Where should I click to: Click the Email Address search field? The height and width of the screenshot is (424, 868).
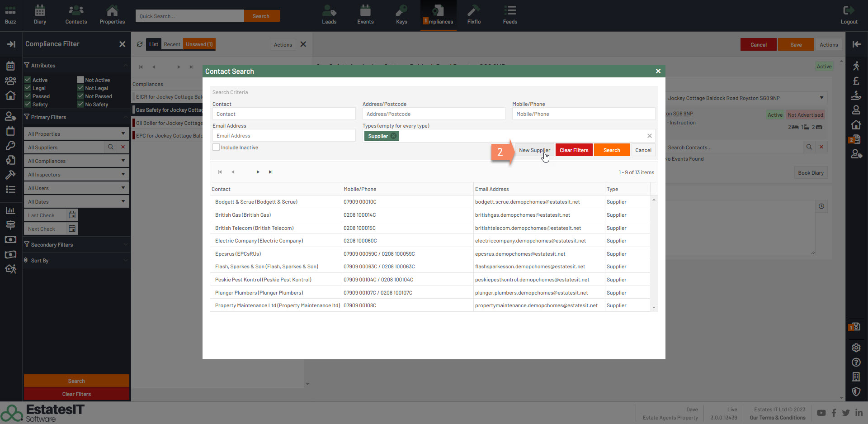(284, 136)
